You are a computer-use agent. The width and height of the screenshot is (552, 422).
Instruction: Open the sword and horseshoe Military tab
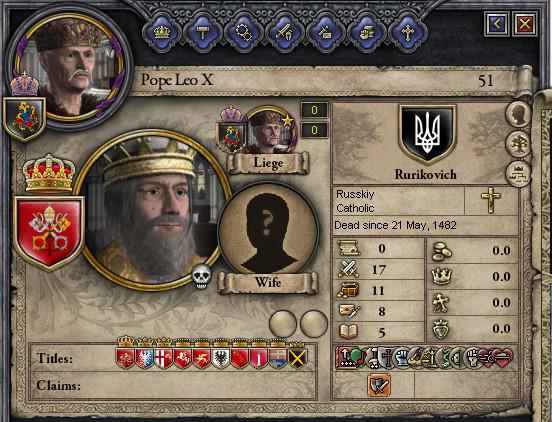pyautogui.click(x=284, y=33)
